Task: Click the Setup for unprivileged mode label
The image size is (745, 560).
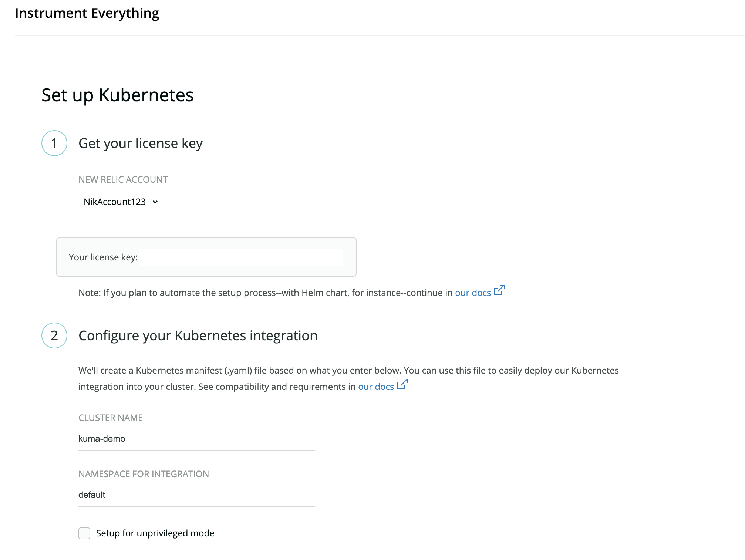Action: (155, 533)
